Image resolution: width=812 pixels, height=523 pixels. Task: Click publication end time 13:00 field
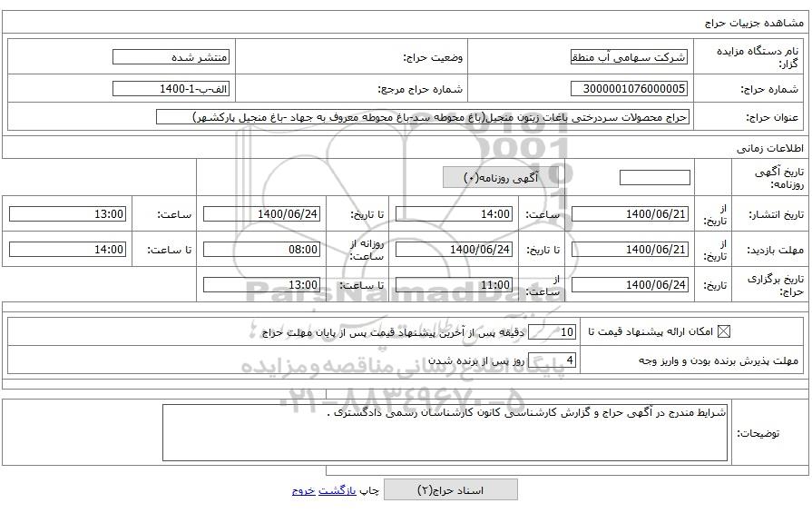[67, 213]
